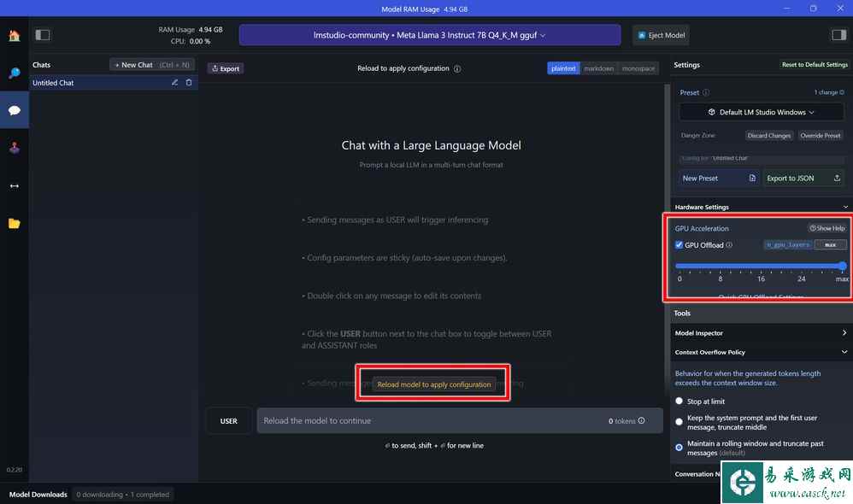Open My Models folder icon
853x504 pixels.
click(14, 224)
